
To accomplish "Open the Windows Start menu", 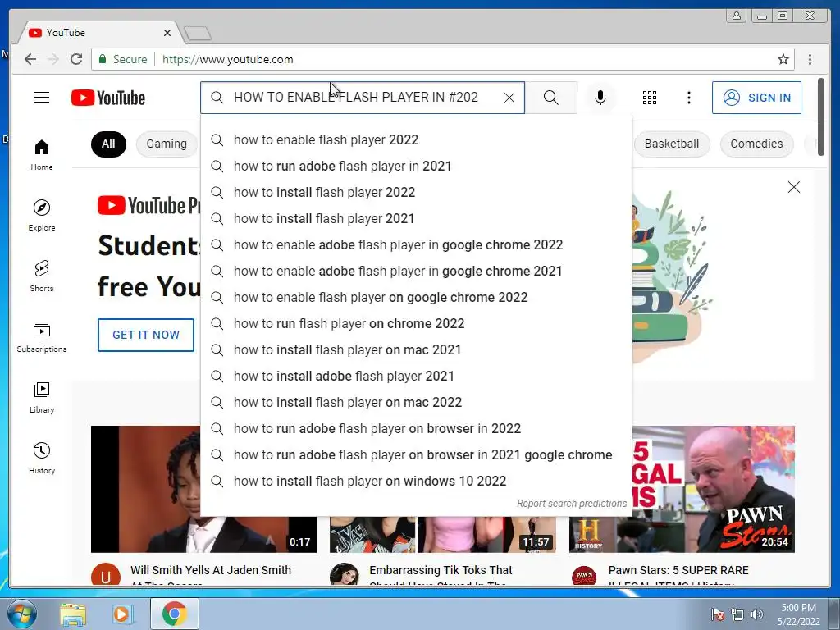I will 21,614.
